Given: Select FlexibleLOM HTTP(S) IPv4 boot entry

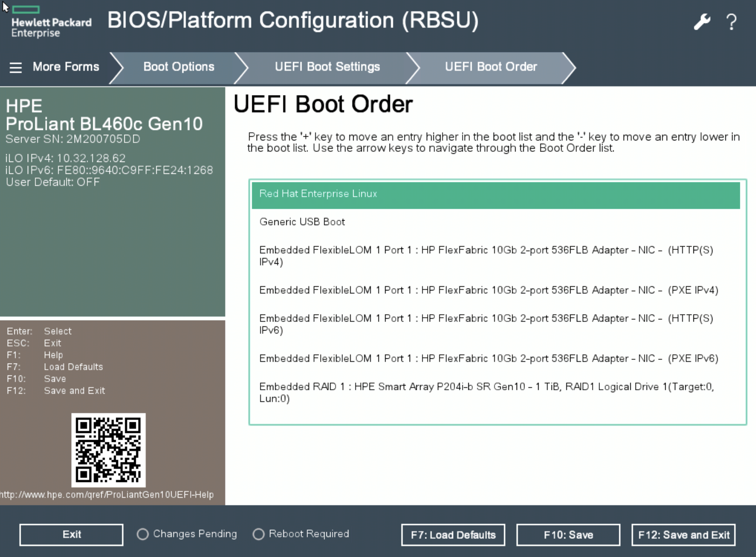Looking at the screenshot, I should point(496,256).
